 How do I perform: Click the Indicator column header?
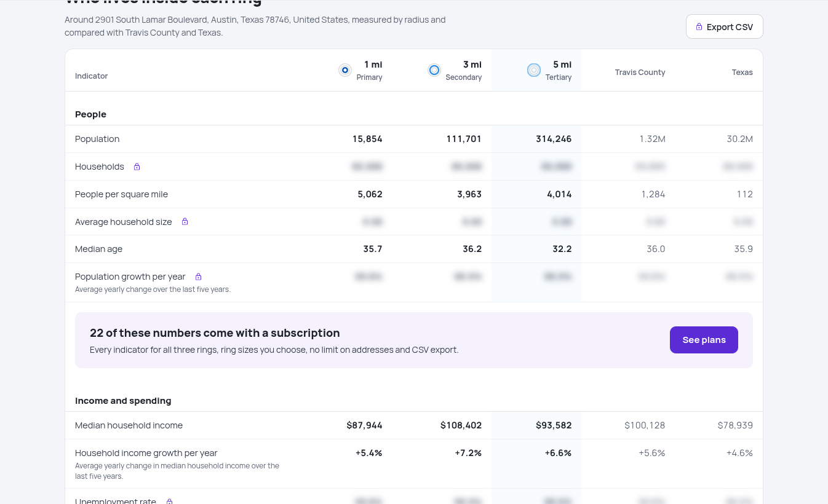point(91,76)
